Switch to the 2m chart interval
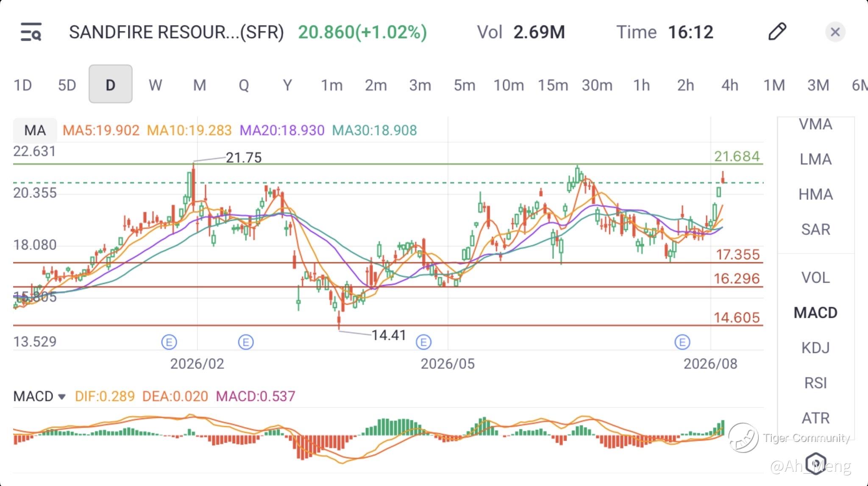The width and height of the screenshot is (868, 486). [376, 85]
